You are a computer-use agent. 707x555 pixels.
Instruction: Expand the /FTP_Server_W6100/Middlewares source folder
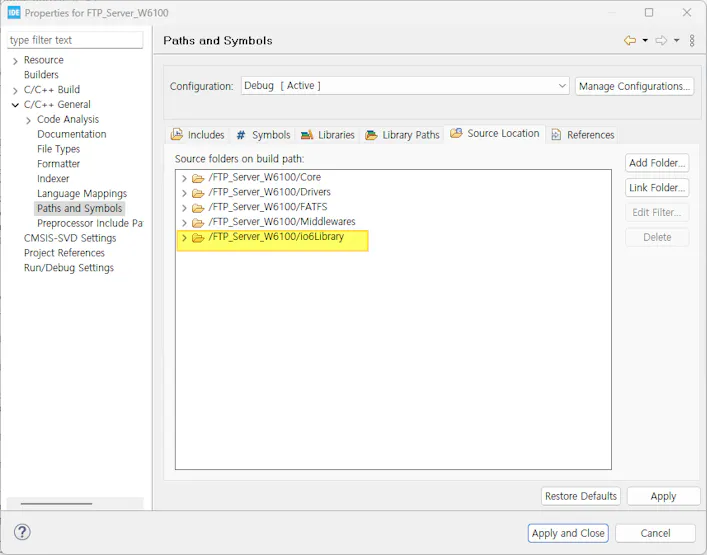pyautogui.click(x=184, y=223)
